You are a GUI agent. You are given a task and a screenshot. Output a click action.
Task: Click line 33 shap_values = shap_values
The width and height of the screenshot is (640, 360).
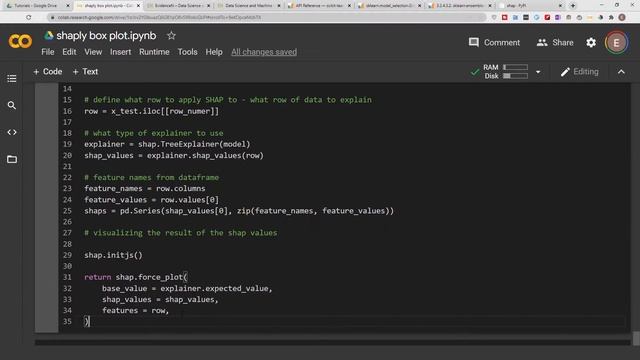click(160, 300)
